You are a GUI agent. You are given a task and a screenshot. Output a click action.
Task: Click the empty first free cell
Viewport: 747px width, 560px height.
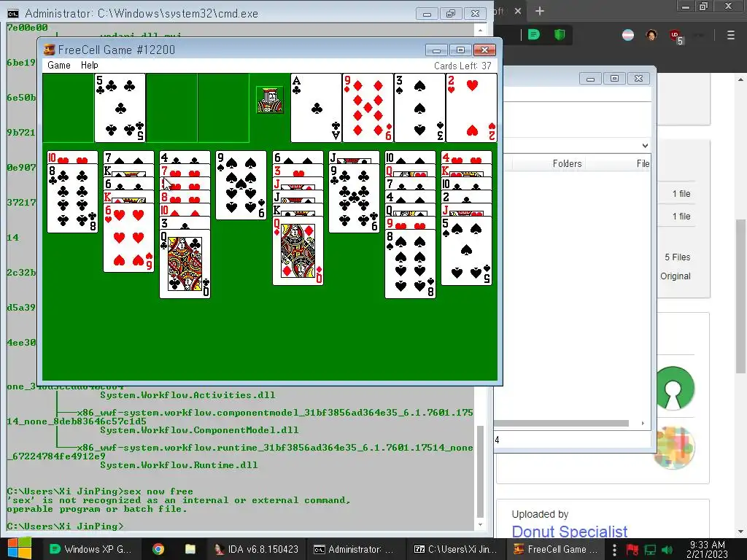coord(68,108)
